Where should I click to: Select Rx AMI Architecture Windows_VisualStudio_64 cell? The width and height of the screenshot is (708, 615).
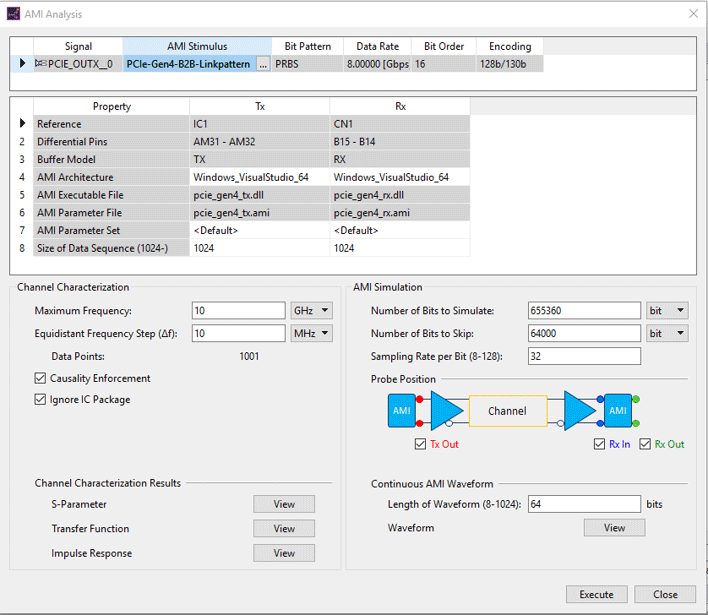click(400, 177)
